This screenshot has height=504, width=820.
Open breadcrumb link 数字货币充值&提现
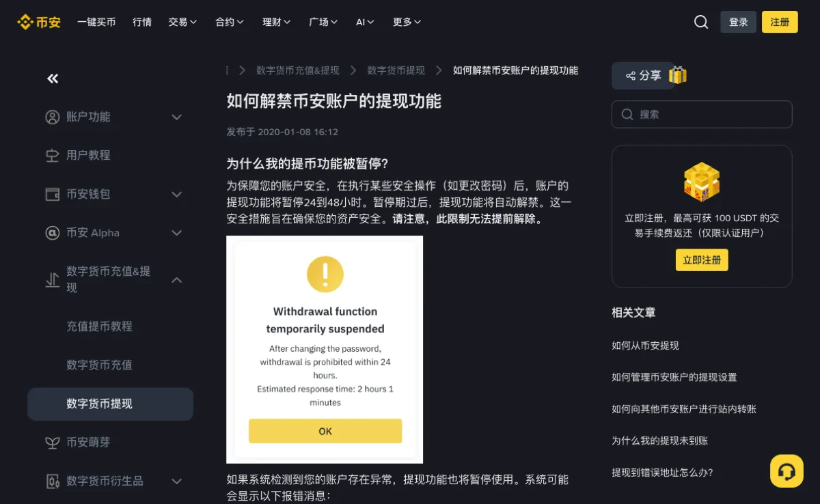(298, 70)
